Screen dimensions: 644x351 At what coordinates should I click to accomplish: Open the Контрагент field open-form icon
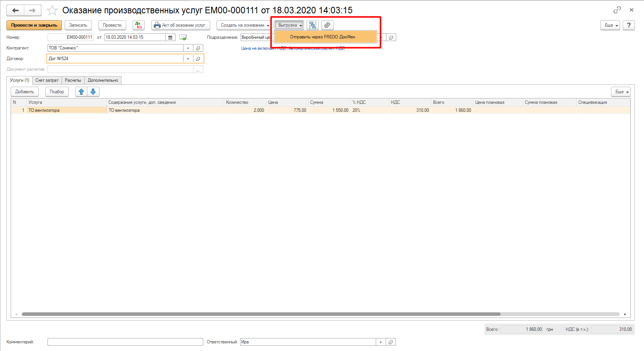[198, 48]
